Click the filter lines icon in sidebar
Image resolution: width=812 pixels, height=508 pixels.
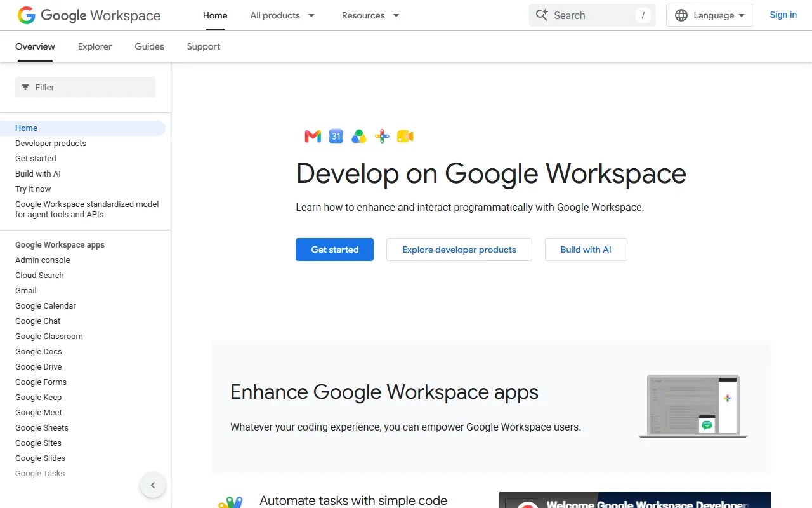coord(25,87)
